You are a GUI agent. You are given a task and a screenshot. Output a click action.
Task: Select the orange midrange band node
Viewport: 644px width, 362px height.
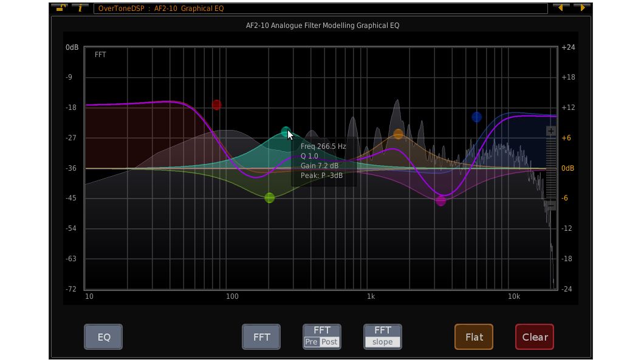399,134
